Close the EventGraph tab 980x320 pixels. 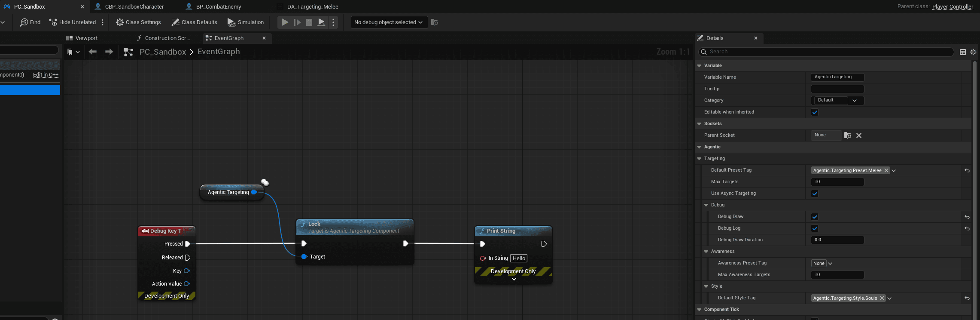tap(264, 38)
